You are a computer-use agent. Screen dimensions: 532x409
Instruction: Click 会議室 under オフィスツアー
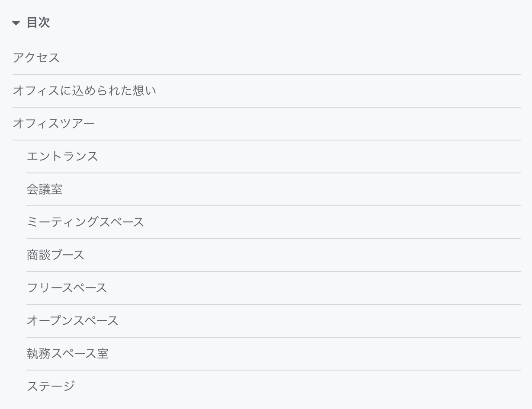(x=45, y=189)
